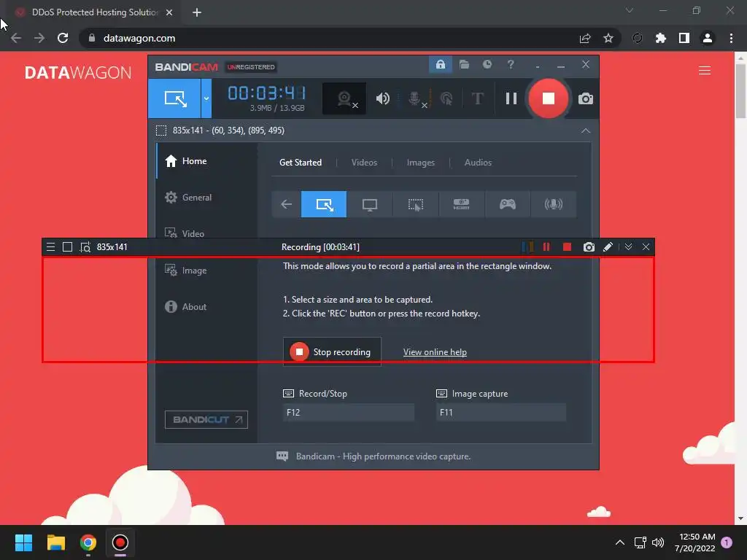Pause the recording in Bandicam toolbar

click(x=511, y=98)
